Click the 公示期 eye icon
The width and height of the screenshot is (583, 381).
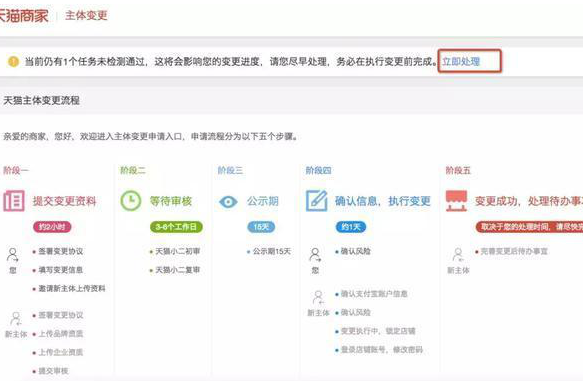tap(228, 202)
